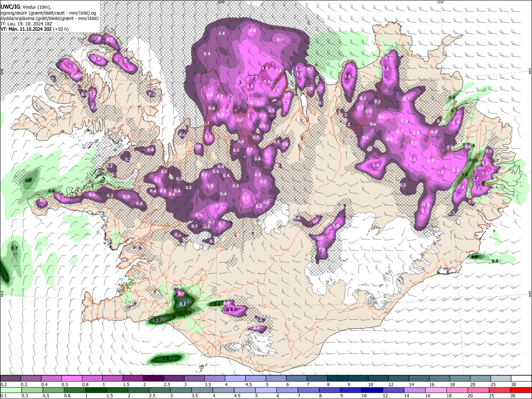Select the snow scale 30 white swatch
Viewport: 532px width, 399px height.
[x=521, y=379]
